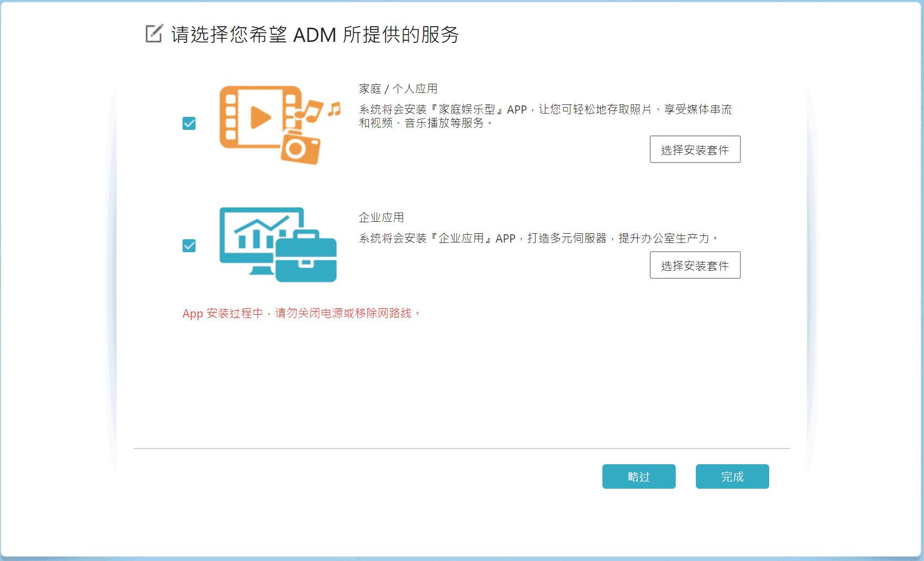Click the page title 请选择您希望 ADM 所提供的服务

[315, 35]
